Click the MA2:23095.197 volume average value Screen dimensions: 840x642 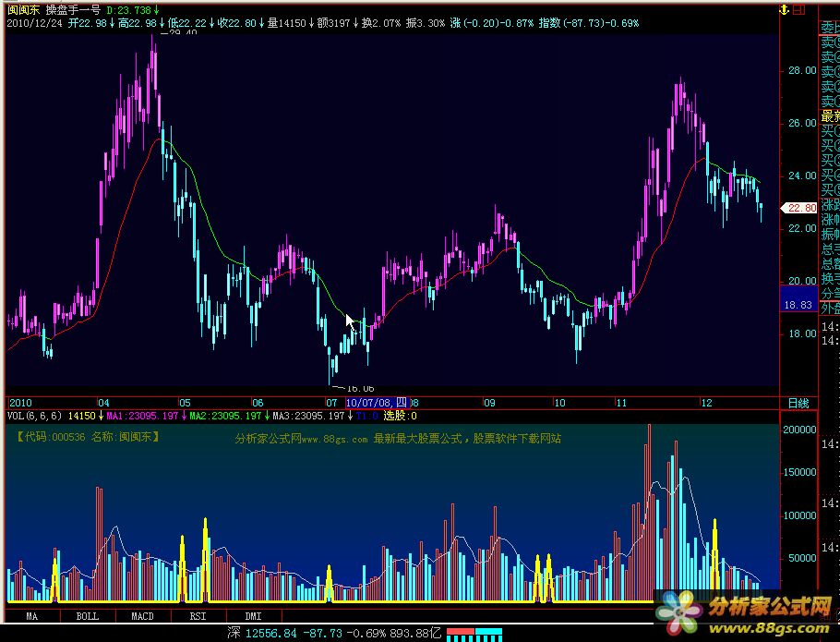coord(225,416)
